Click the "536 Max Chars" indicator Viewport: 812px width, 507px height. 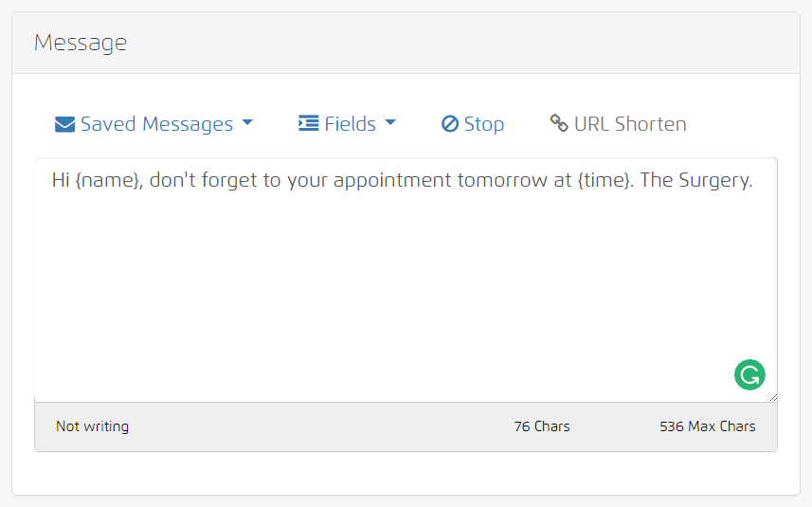[x=707, y=426]
